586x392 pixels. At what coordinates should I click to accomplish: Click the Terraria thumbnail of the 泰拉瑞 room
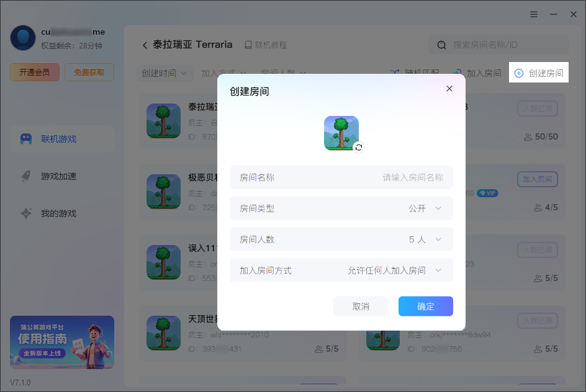[x=163, y=120]
